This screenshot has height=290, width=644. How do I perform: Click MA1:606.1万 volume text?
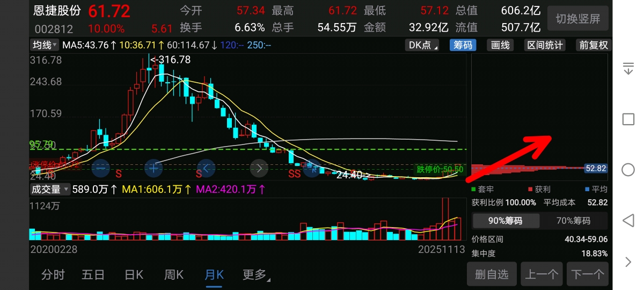[x=157, y=189]
